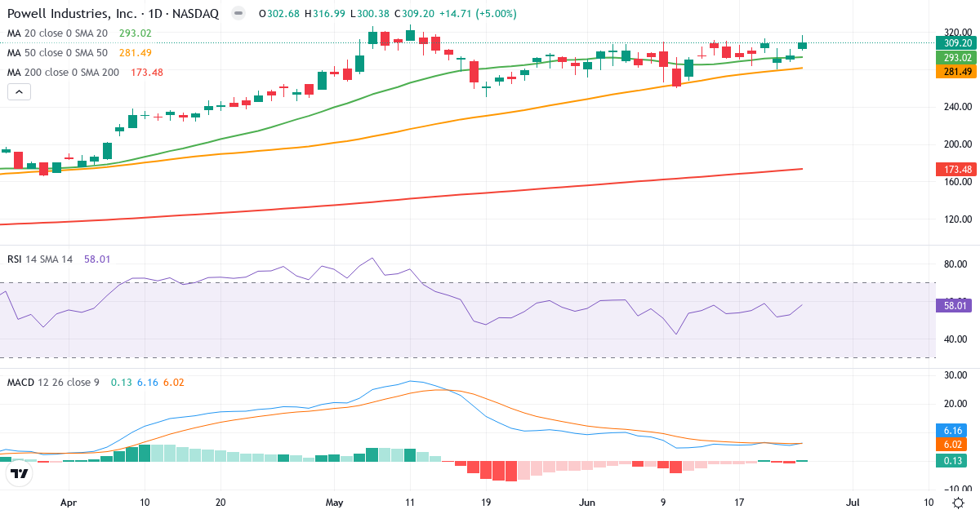This screenshot has width=980, height=514.
Task: Click the red 173.48 MA 200 price label
Action: [956, 169]
